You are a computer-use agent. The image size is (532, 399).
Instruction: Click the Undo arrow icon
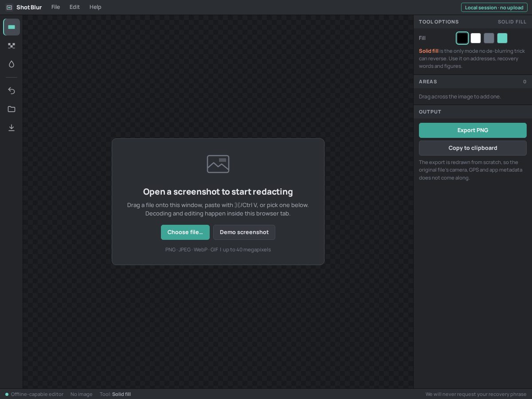click(x=12, y=91)
